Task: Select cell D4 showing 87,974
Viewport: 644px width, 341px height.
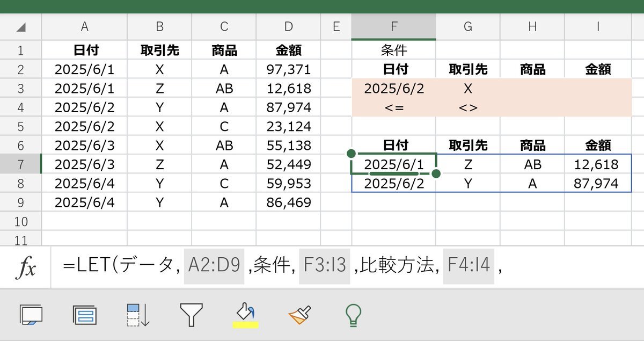Action: pos(288,107)
